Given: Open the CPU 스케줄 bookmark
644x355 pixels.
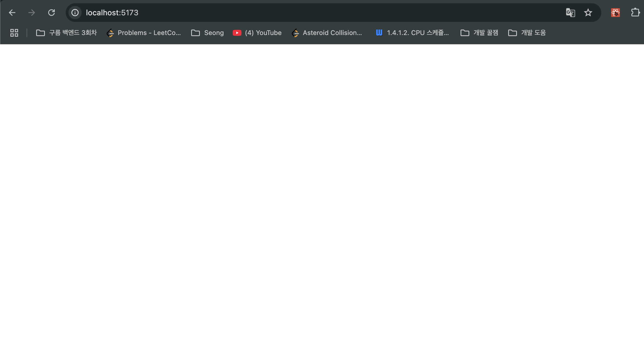Looking at the screenshot, I should click(412, 33).
